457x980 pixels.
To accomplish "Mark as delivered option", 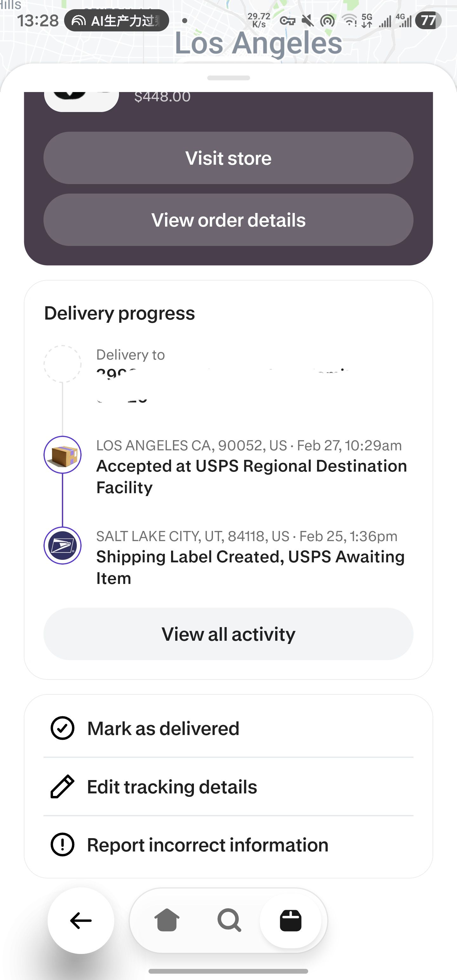I will coord(163,728).
